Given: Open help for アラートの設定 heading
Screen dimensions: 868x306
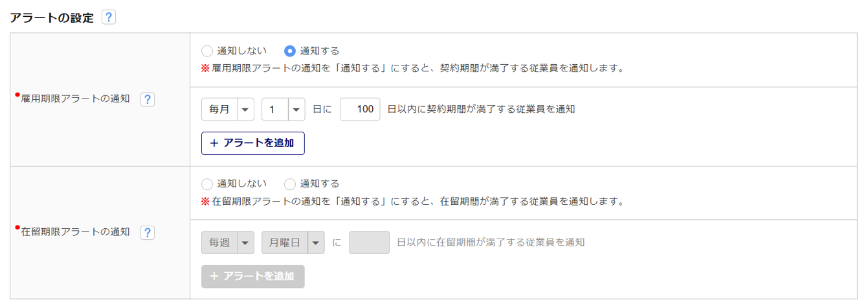Looking at the screenshot, I should [x=109, y=18].
